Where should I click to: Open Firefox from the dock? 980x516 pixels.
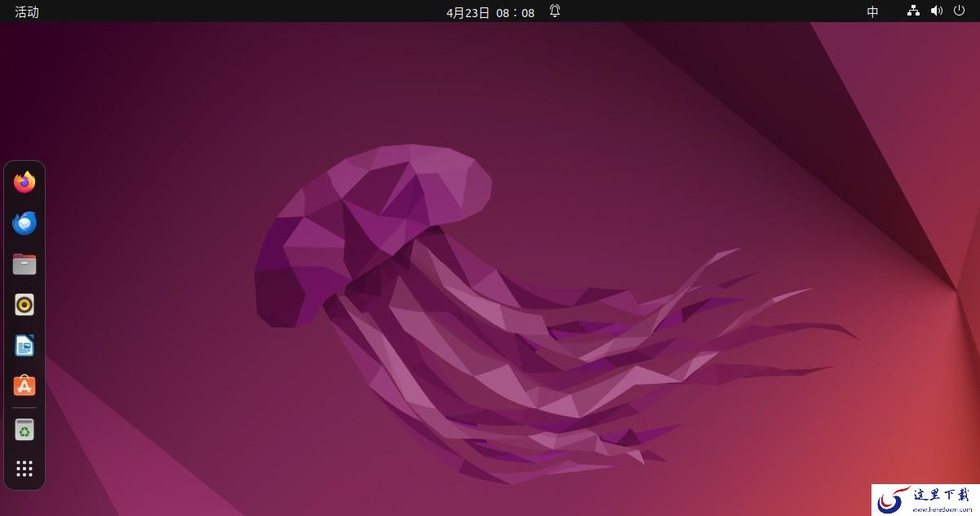point(24,182)
